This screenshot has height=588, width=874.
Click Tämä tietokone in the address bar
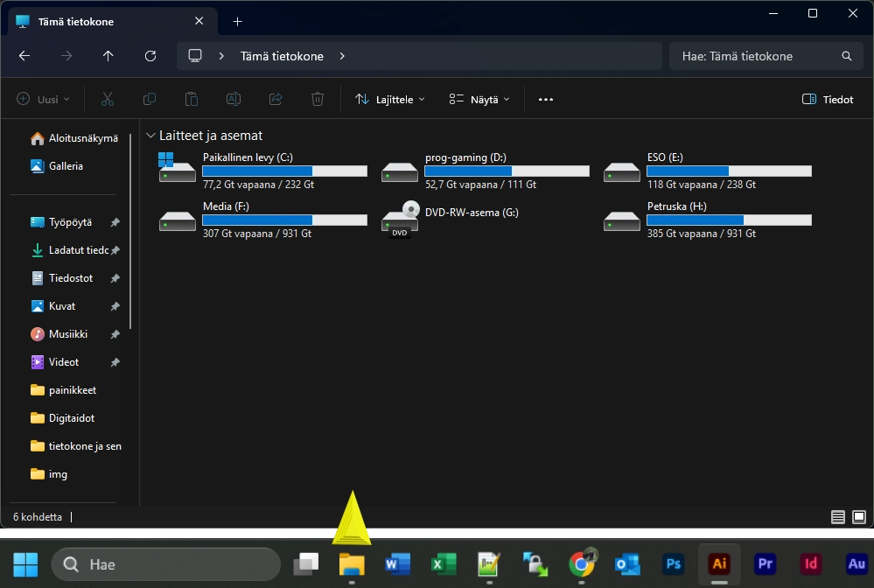pos(282,56)
